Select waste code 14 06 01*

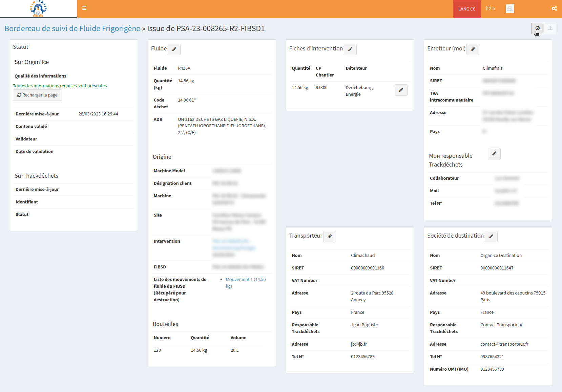coord(187,100)
